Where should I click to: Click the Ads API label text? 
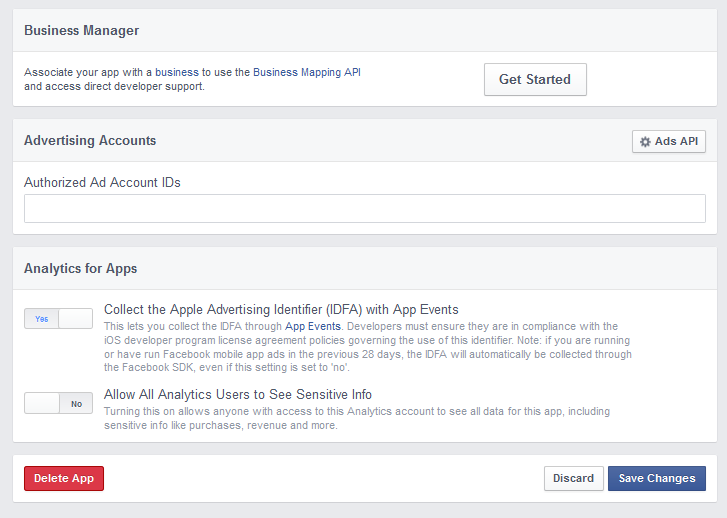[676, 141]
